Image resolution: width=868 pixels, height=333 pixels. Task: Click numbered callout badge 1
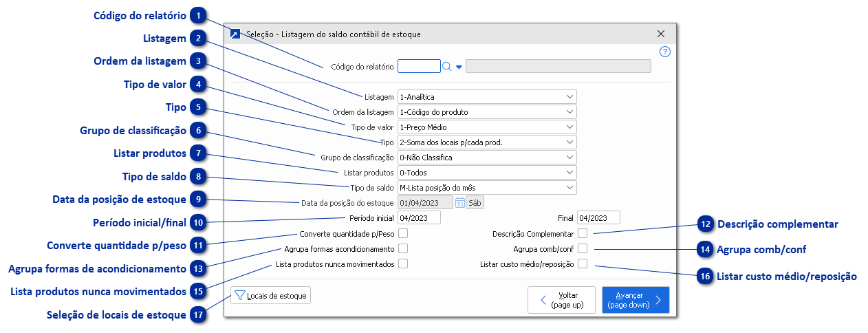tap(198, 15)
